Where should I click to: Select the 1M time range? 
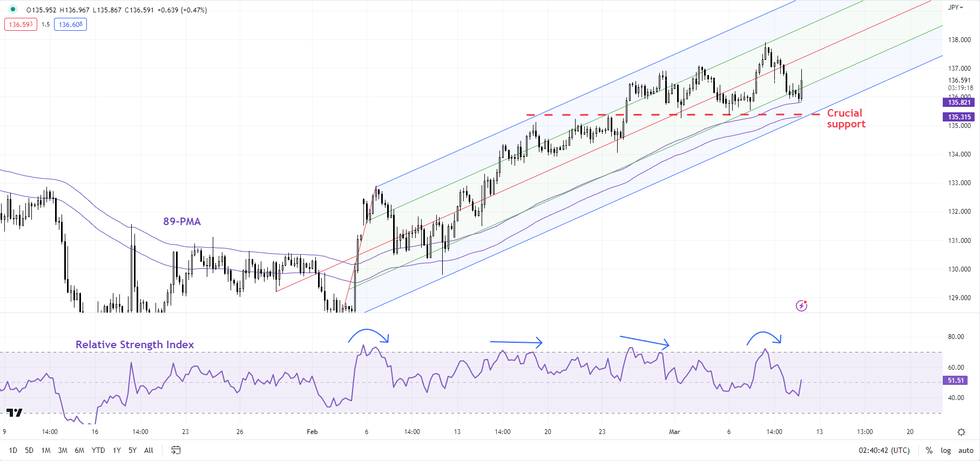pyautogui.click(x=46, y=450)
